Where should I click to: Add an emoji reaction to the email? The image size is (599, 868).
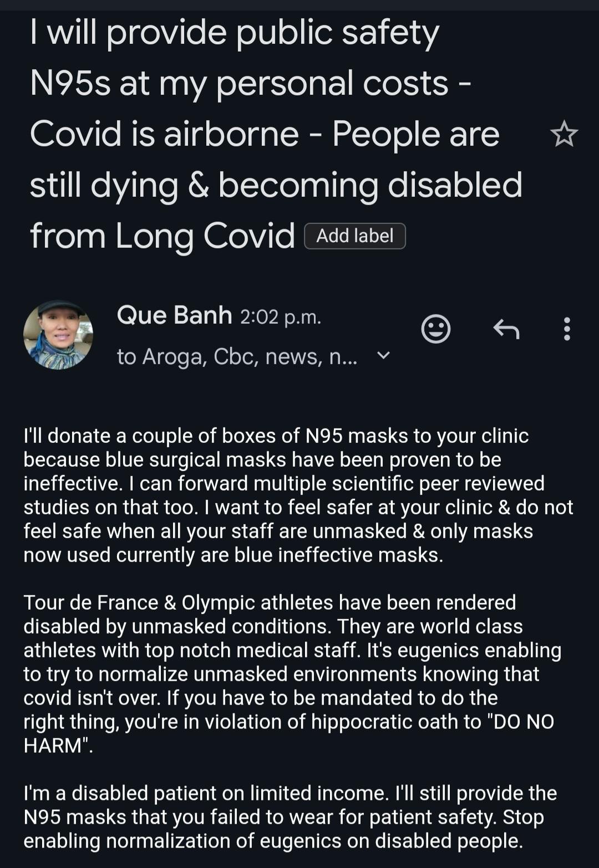(435, 329)
